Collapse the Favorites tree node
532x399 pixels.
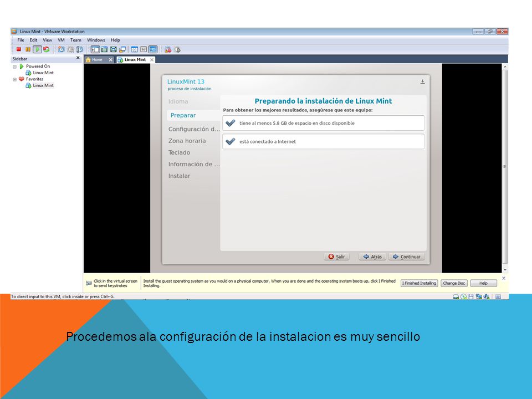coord(14,80)
